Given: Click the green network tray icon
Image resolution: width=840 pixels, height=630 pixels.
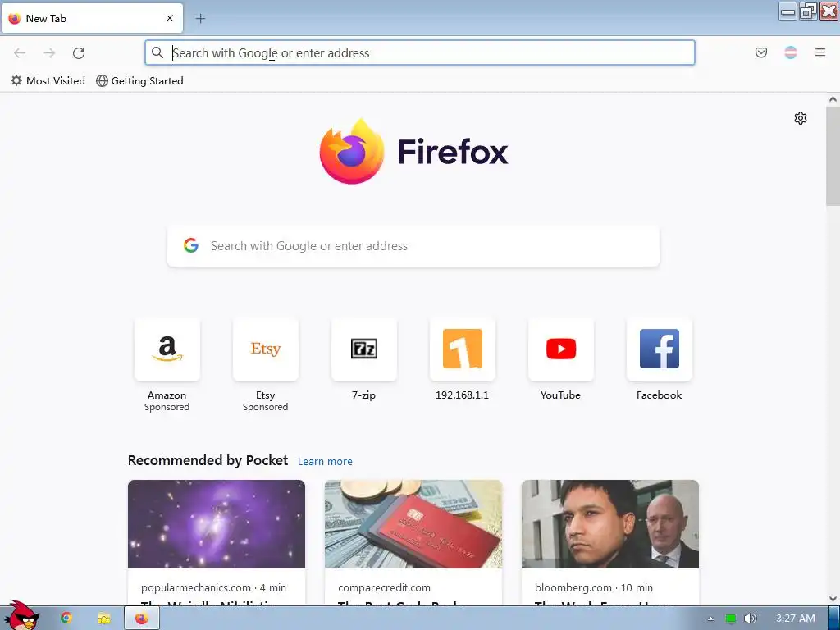Looking at the screenshot, I should tap(731, 619).
